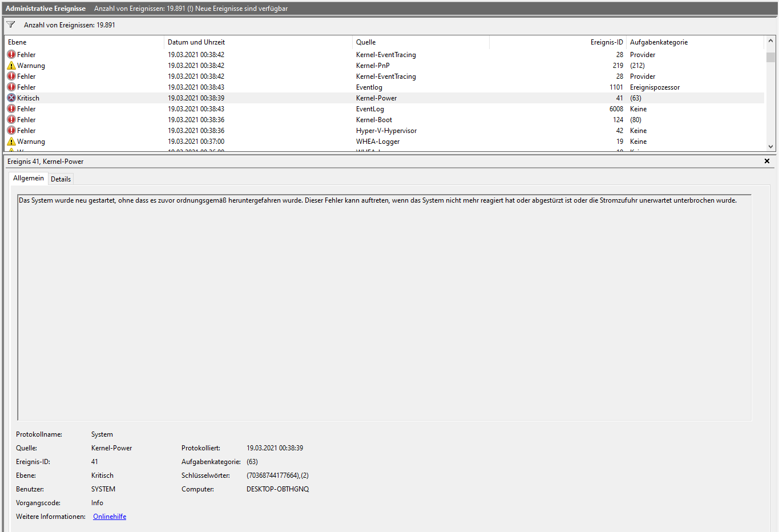Click the Ebene value Kritisch in details

click(102, 475)
